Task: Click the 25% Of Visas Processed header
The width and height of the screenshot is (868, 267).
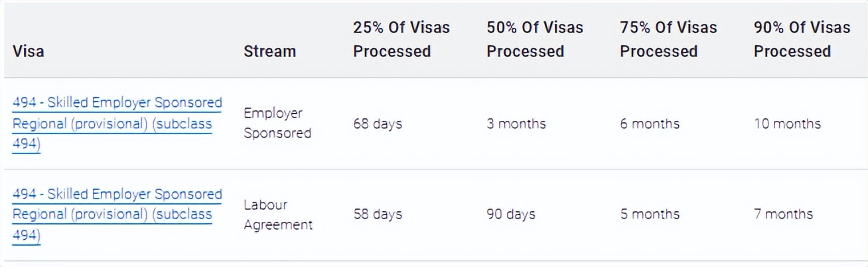Action: click(x=401, y=39)
